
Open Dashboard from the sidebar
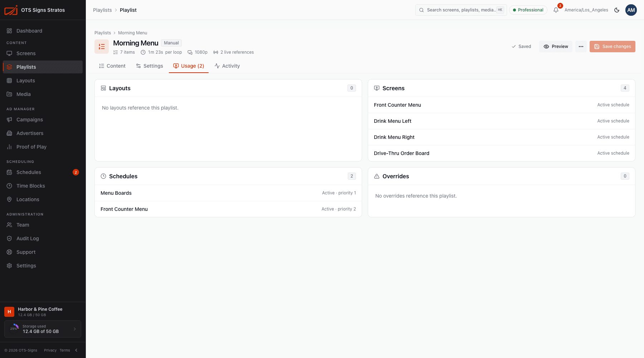pyautogui.click(x=43, y=31)
